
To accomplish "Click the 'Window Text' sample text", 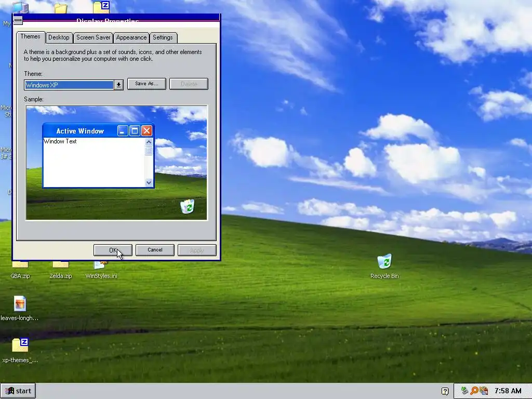I will [60, 141].
